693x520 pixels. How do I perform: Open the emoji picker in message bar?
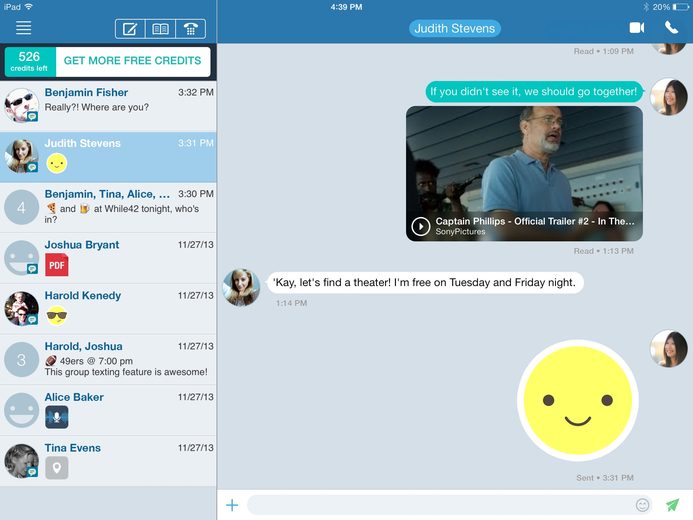pos(642,505)
